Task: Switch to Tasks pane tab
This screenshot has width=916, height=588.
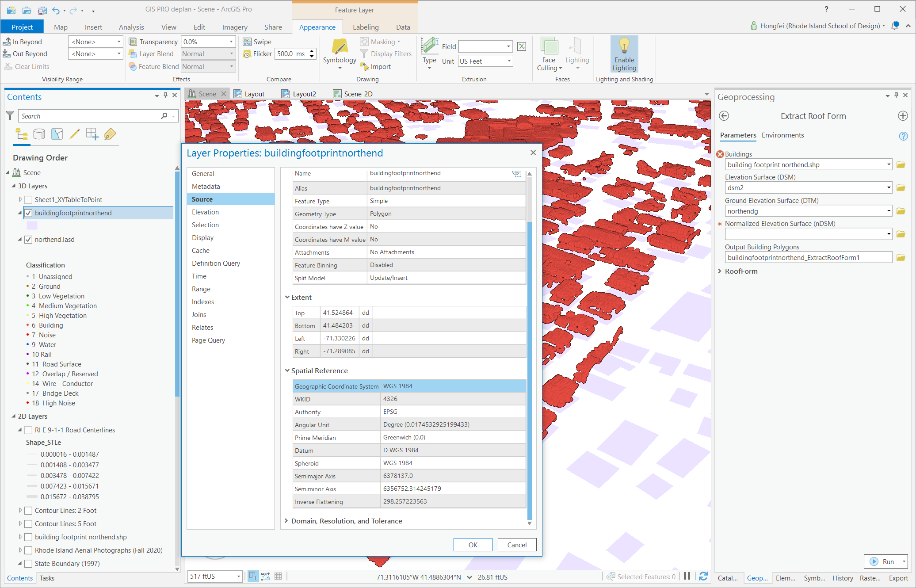Action: click(47, 578)
